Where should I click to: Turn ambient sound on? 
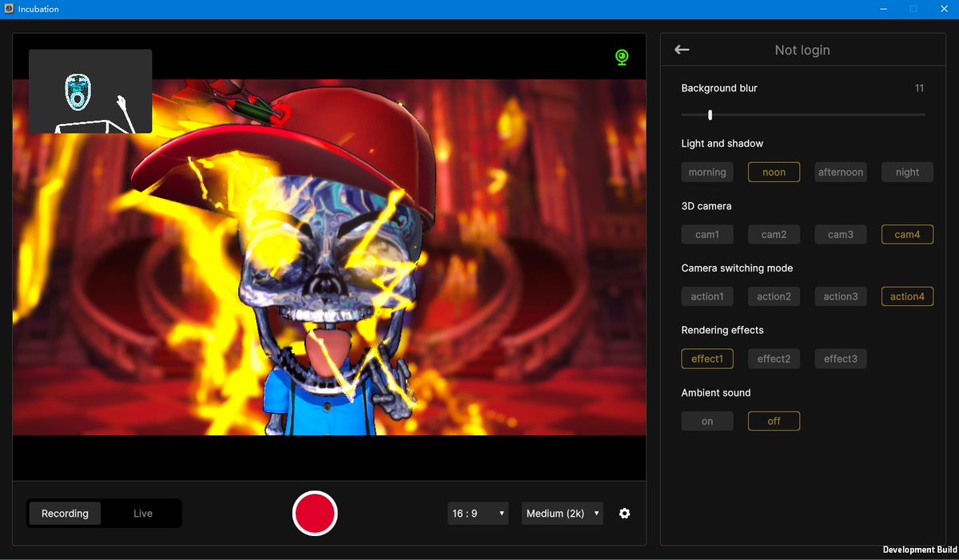[x=707, y=421]
